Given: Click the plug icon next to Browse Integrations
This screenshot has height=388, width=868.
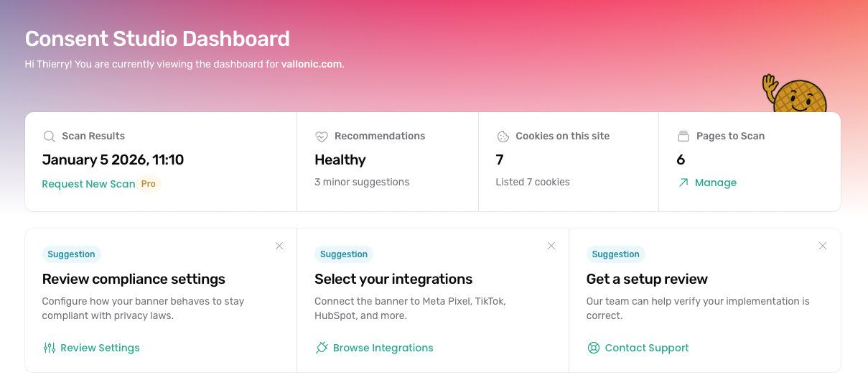Looking at the screenshot, I should 322,348.
